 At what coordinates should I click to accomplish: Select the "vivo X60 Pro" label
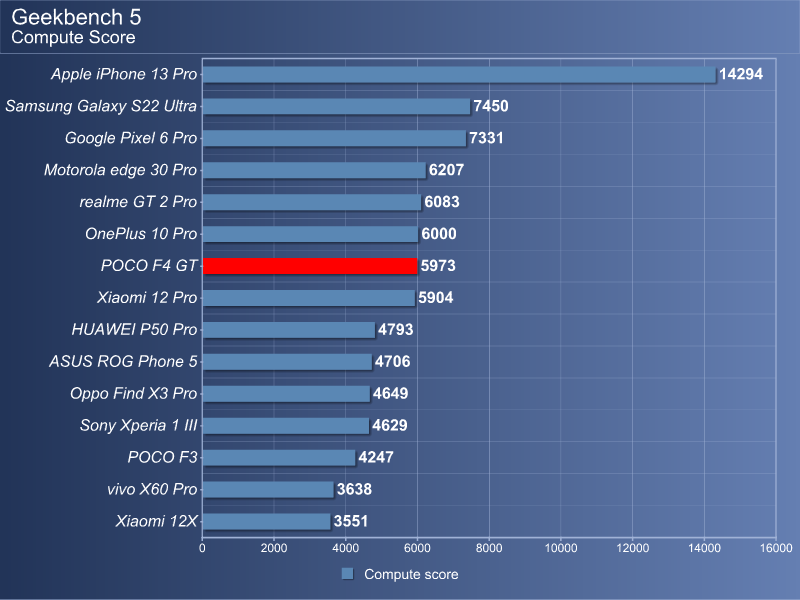coord(152,489)
